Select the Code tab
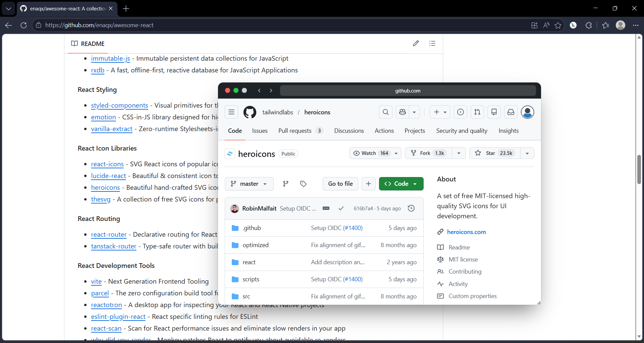Image resolution: width=644 pixels, height=343 pixels. click(235, 131)
